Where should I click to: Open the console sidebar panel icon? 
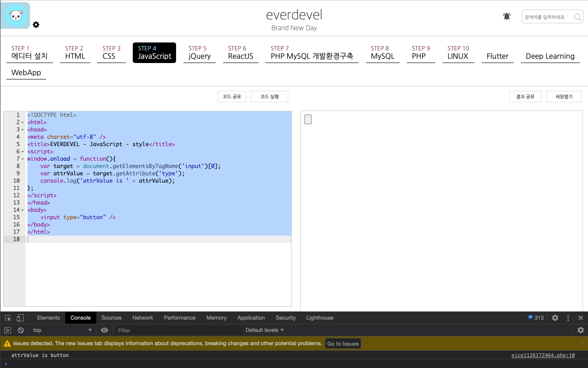(7, 330)
